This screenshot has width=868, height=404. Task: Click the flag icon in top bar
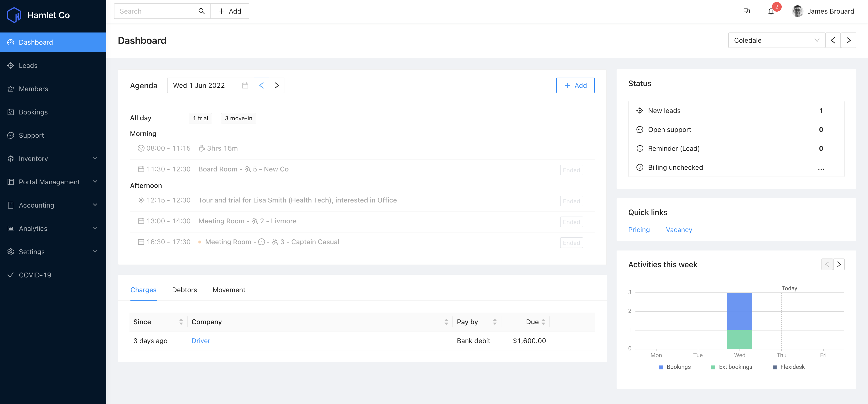[x=747, y=11]
